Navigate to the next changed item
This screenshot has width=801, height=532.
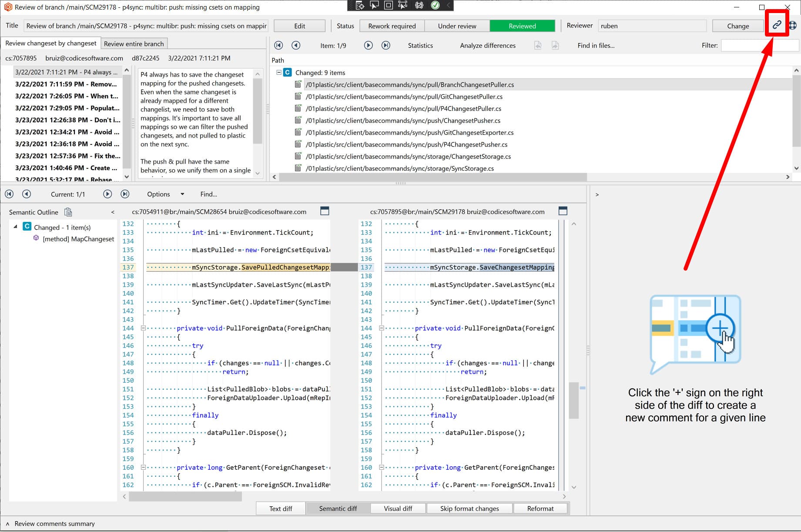[368, 45]
